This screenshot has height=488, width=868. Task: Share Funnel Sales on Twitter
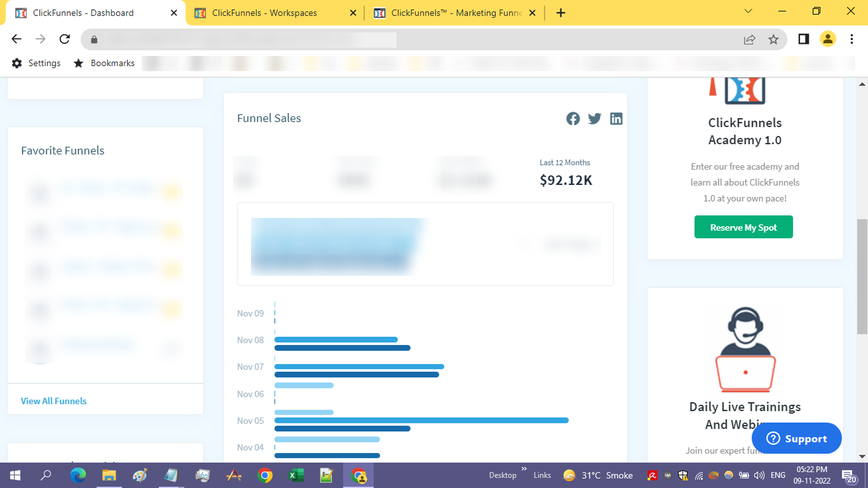click(x=595, y=119)
